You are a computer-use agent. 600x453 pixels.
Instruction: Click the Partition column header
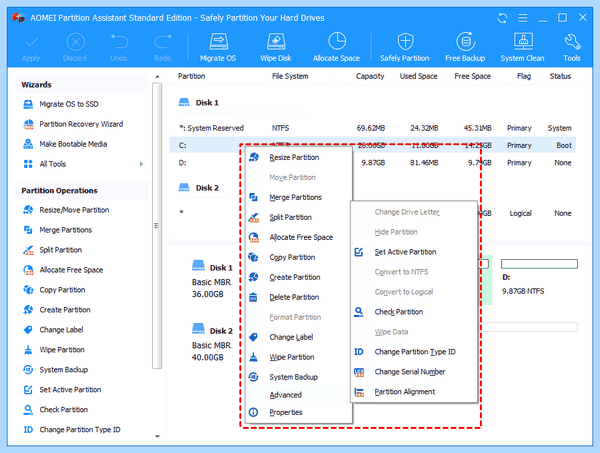[x=191, y=76]
